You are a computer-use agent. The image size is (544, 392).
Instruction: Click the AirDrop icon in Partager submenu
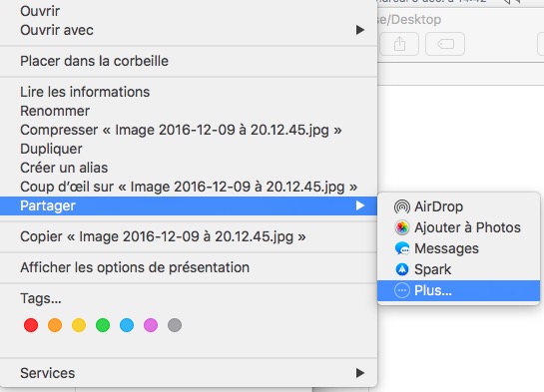click(402, 206)
